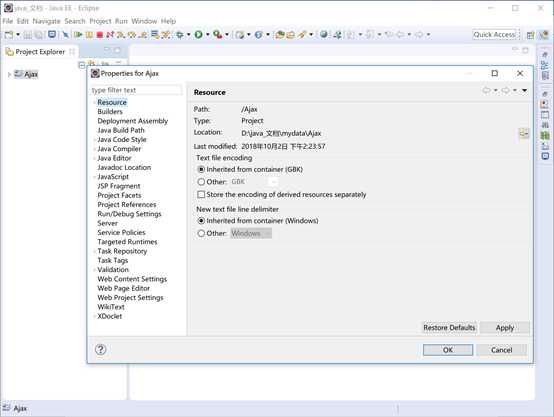Viewport: 554px width, 417px height.
Task: Open the dialog's view menu triangle
Action: (x=525, y=90)
